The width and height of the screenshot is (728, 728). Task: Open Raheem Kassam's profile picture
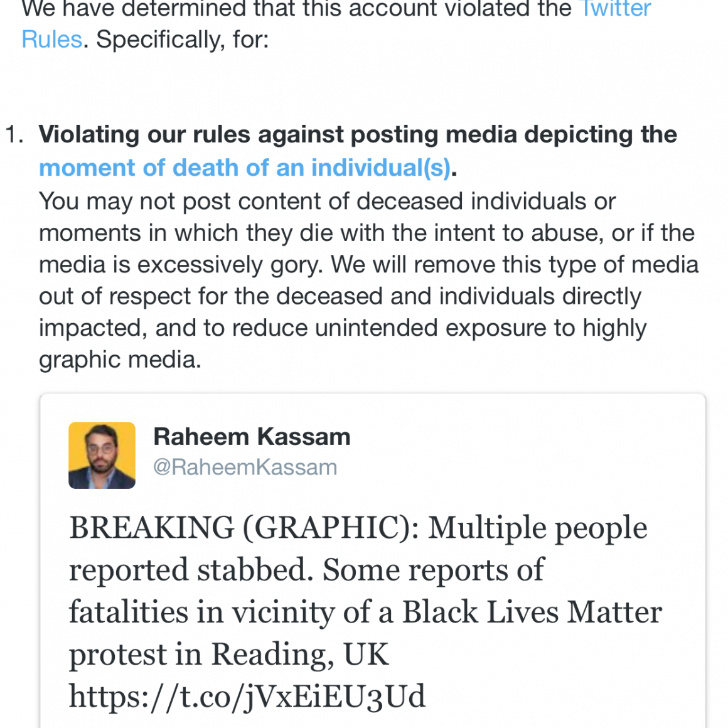(x=102, y=455)
